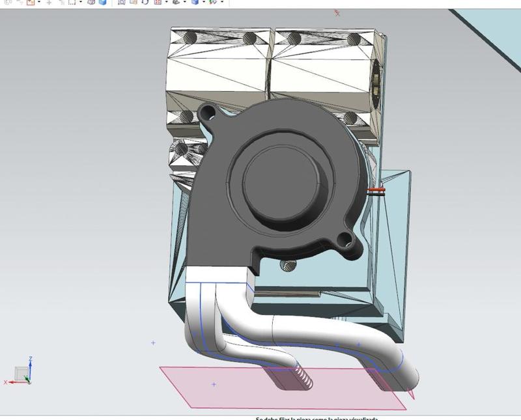
Task: Open the red grid icon dropdown arrow
Action: [167, 2]
